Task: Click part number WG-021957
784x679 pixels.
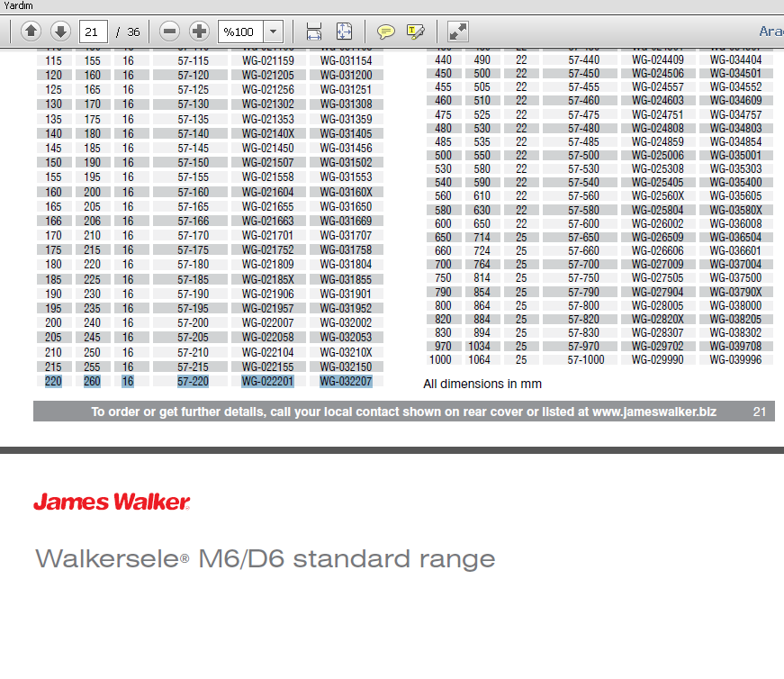Action: click(268, 308)
